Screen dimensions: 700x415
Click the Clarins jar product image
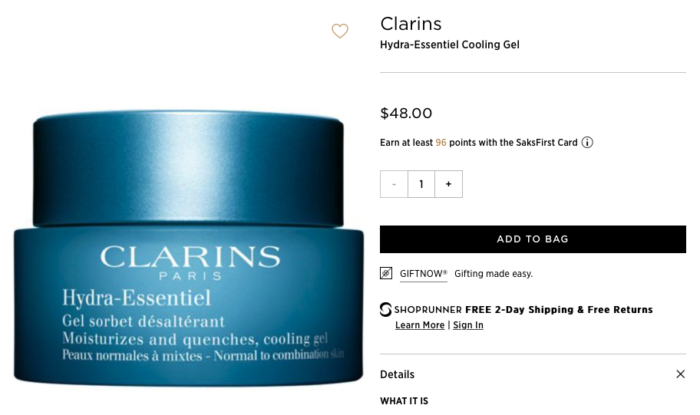(x=188, y=248)
